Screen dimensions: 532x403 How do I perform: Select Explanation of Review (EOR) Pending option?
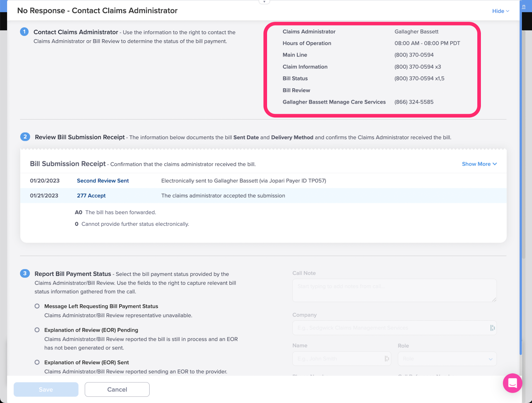[x=37, y=330]
